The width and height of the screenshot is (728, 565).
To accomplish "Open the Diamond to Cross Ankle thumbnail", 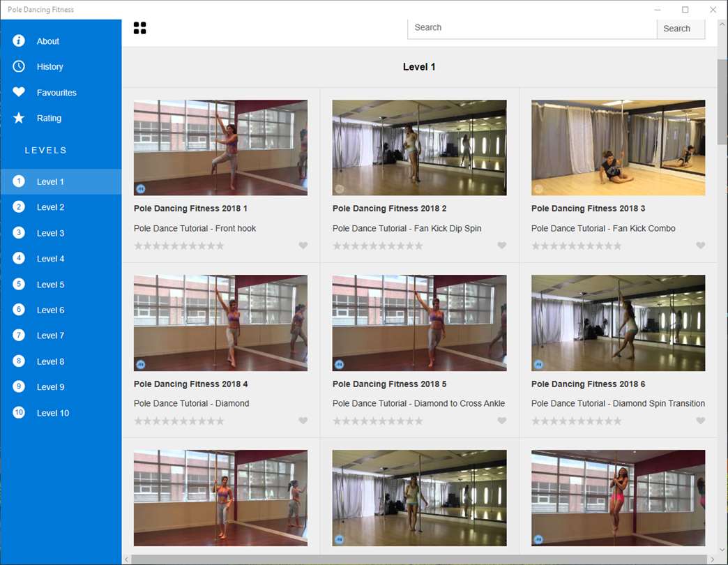I will 419,323.
